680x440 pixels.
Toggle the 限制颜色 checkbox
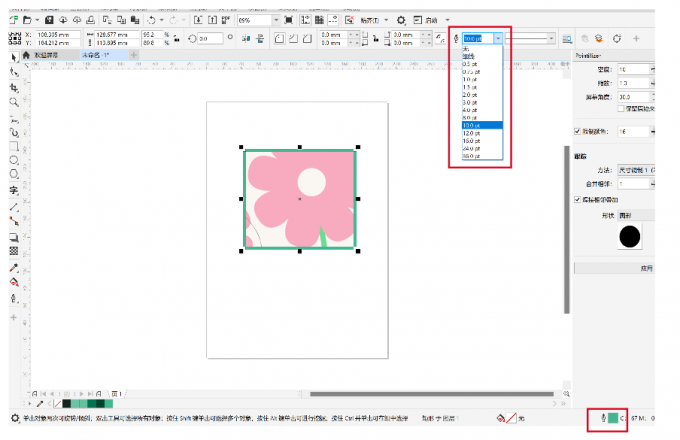pos(578,131)
